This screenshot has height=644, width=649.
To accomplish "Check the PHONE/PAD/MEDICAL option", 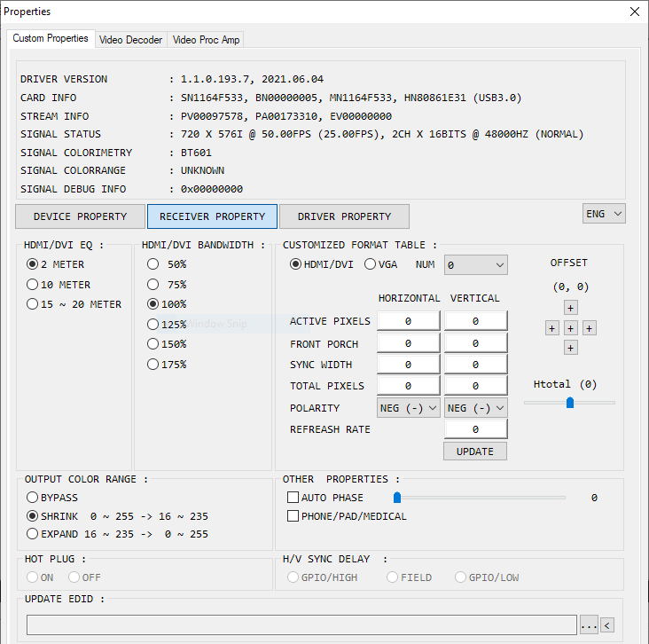I will (x=293, y=516).
